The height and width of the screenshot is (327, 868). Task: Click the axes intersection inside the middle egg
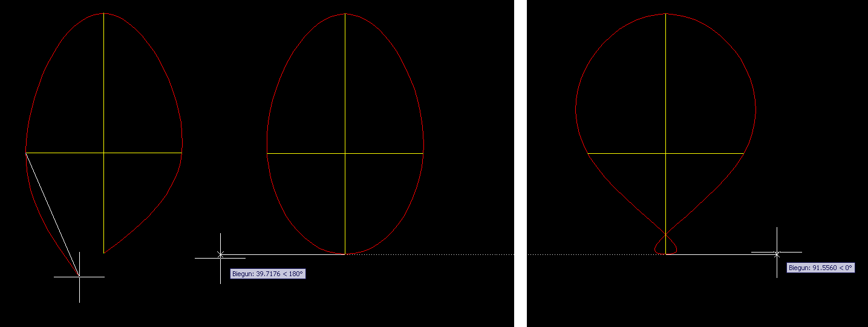[345, 153]
